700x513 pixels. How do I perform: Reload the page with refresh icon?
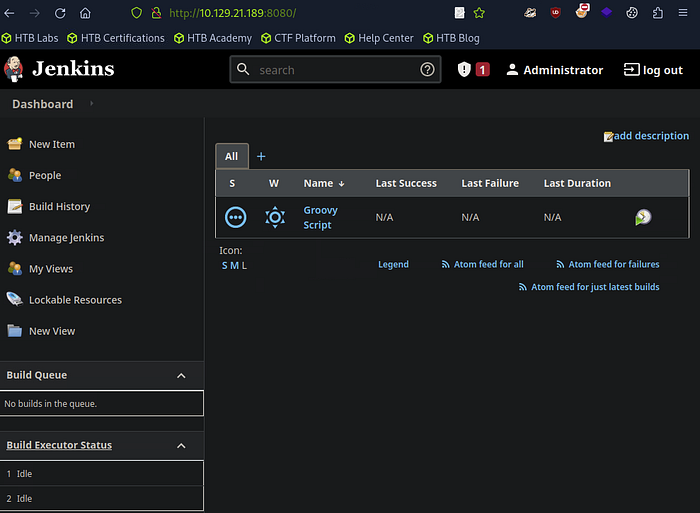tap(60, 13)
